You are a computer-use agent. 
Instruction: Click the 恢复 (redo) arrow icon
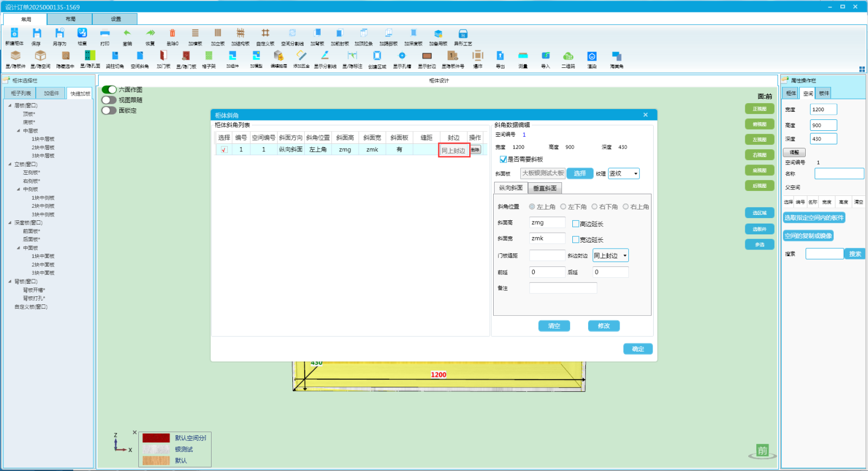tap(150, 34)
